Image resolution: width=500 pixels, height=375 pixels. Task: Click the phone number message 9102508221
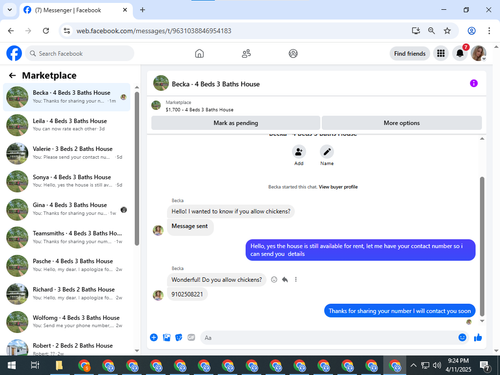(x=187, y=294)
